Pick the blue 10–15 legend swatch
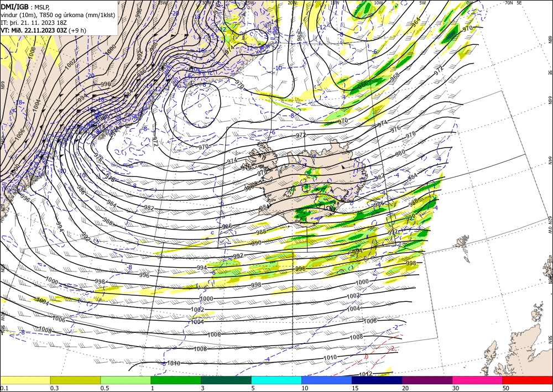 [x=327, y=380]
